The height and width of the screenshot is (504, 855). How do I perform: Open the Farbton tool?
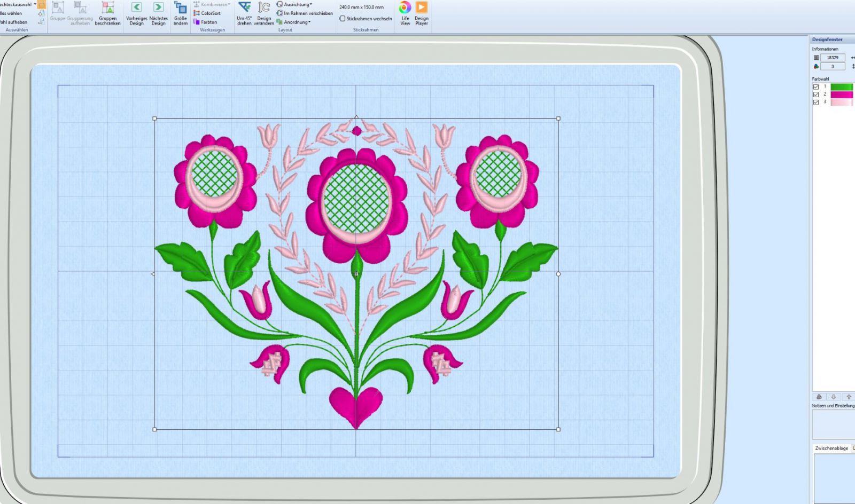206,22
